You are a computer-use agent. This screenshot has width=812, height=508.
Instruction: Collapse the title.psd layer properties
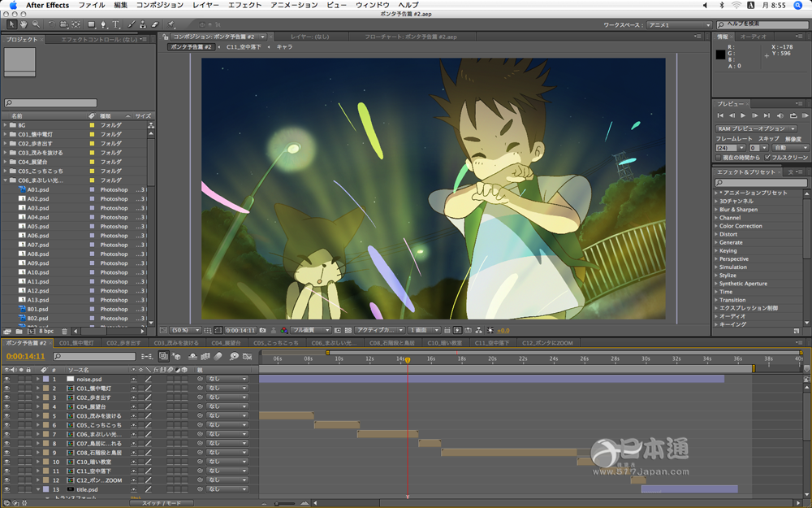(38, 489)
